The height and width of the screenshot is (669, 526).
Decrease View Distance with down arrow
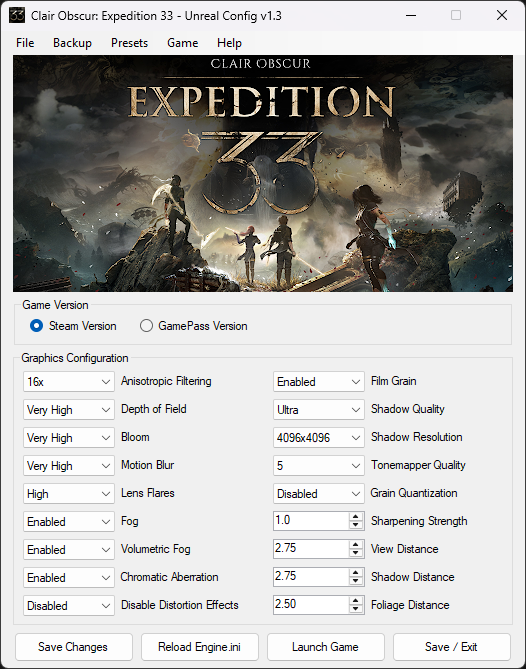355,553
